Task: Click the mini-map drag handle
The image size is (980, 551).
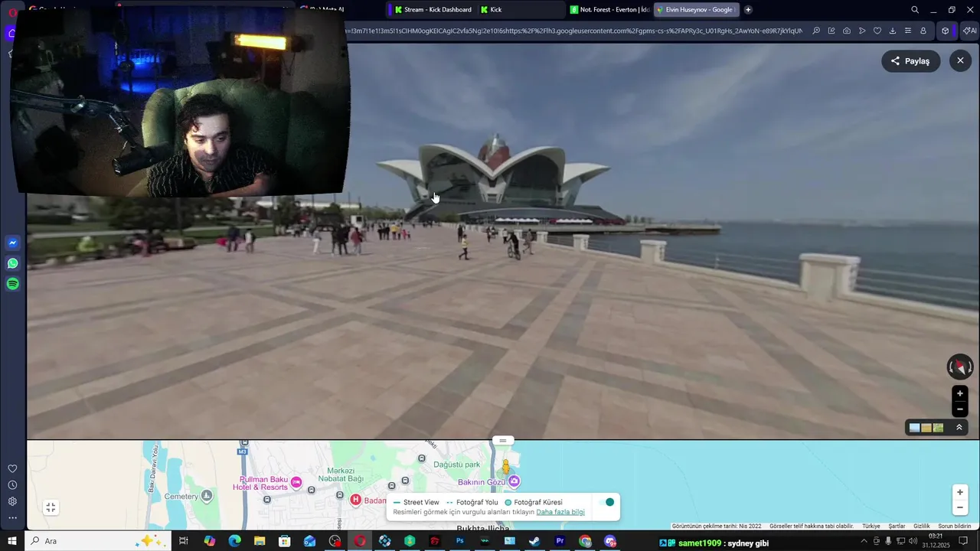Action: tap(503, 440)
